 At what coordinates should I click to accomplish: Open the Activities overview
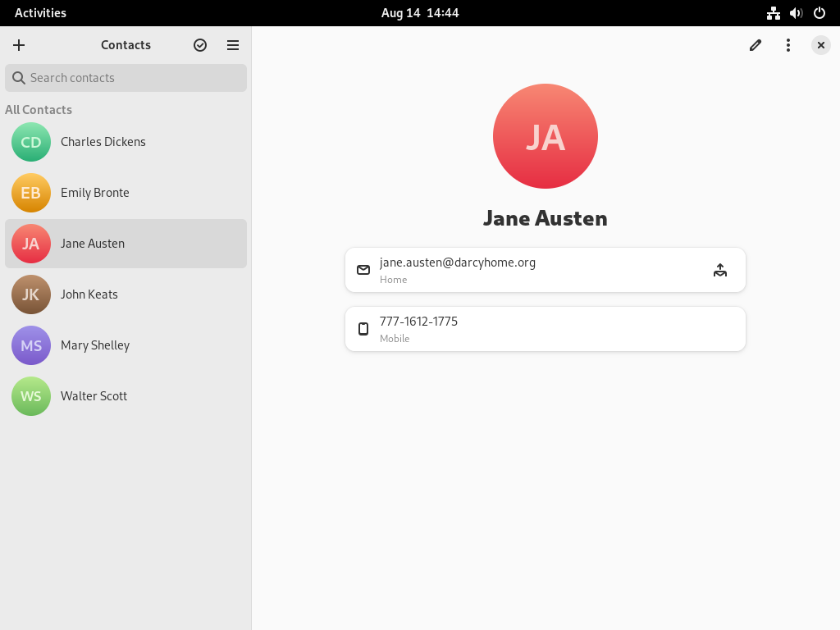point(40,13)
